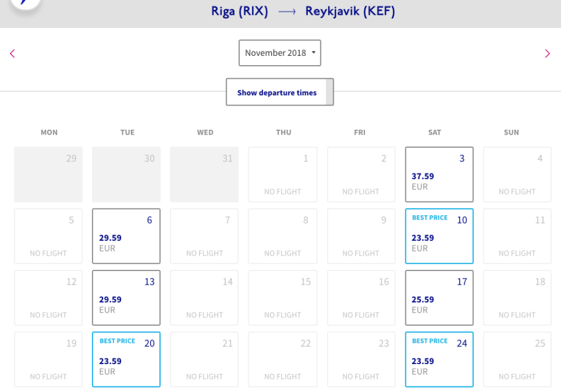561x392 pixels.
Task: Go to next month with right arrow
Action: point(547,53)
